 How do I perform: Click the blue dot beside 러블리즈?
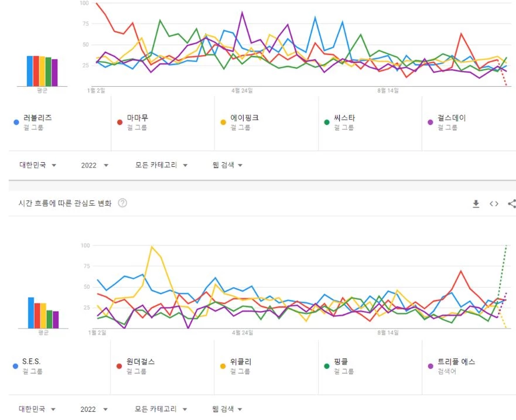click(16, 122)
